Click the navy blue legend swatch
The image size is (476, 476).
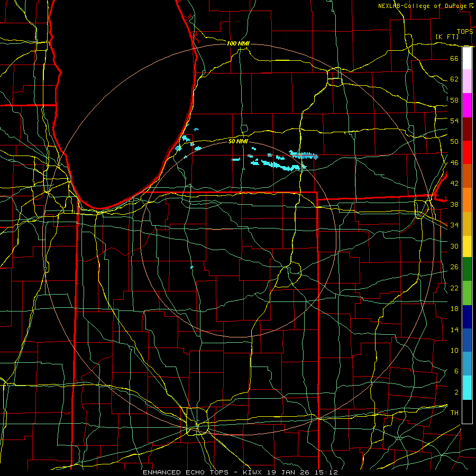[x=467, y=317]
